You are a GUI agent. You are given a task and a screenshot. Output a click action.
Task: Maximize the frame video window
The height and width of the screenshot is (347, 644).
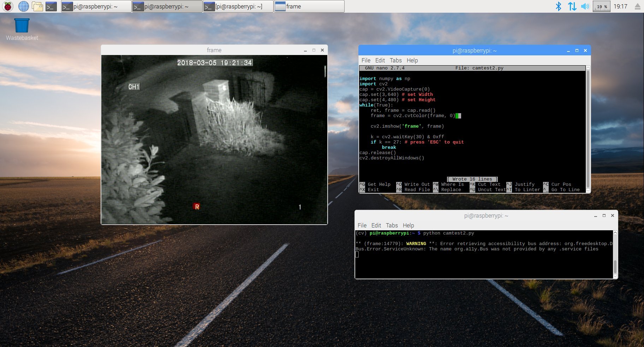(x=314, y=50)
